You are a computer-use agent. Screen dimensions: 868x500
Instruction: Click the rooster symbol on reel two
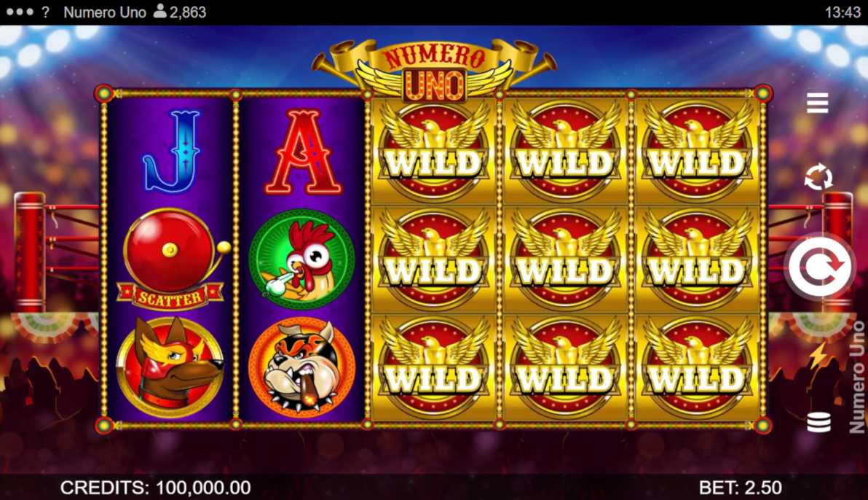pos(301,259)
